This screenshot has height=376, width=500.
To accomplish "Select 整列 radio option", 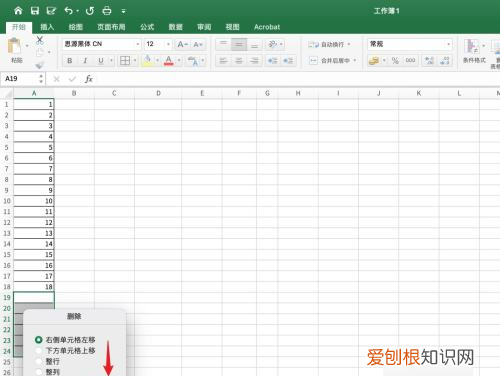I will pos(39,372).
